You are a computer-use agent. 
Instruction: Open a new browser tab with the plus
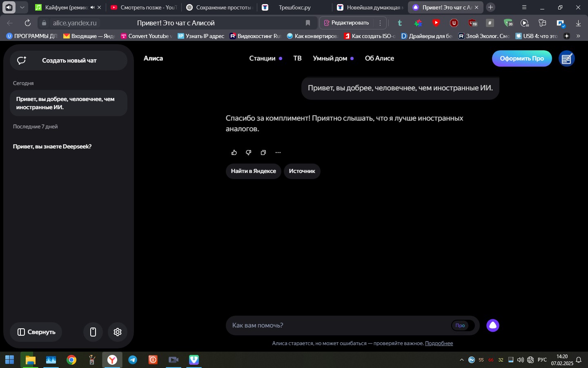point(491,7)
